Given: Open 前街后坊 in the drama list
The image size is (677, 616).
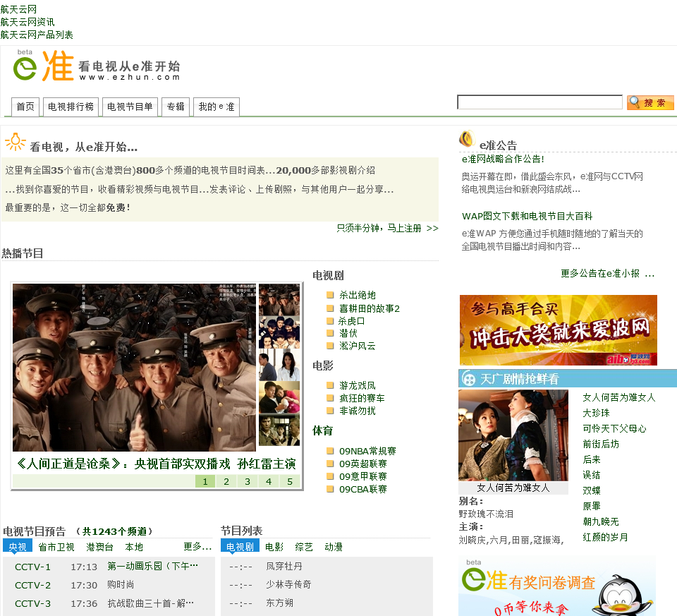Looking at the screenshot, I should 601,444.
